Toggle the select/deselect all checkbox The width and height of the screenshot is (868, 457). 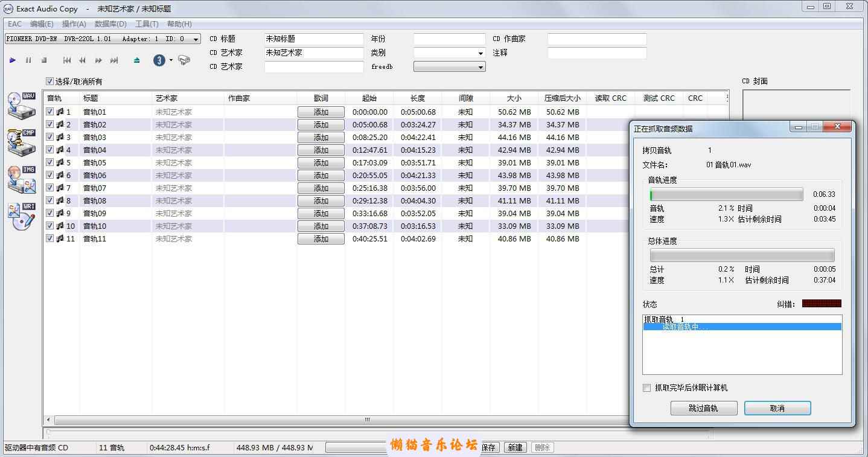[x=49, y=81]
